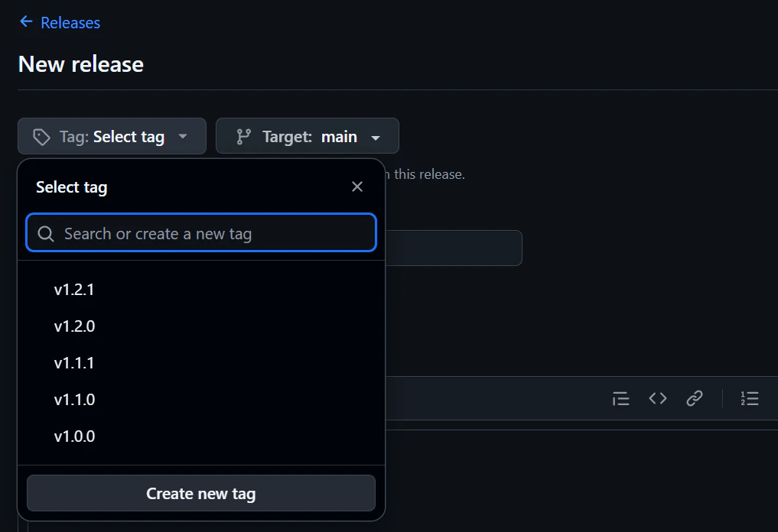Image resolution: width=778 pixels, height=532 pixels.
Task: Insert a quote with the toolbar icon
Action: (x=620, y=398)
